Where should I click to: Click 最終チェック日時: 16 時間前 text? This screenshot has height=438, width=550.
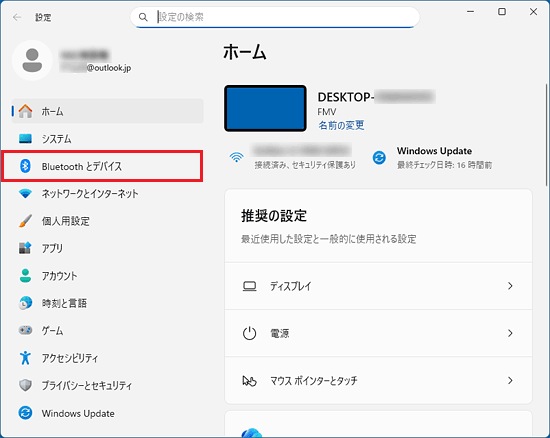click(444, 165)
